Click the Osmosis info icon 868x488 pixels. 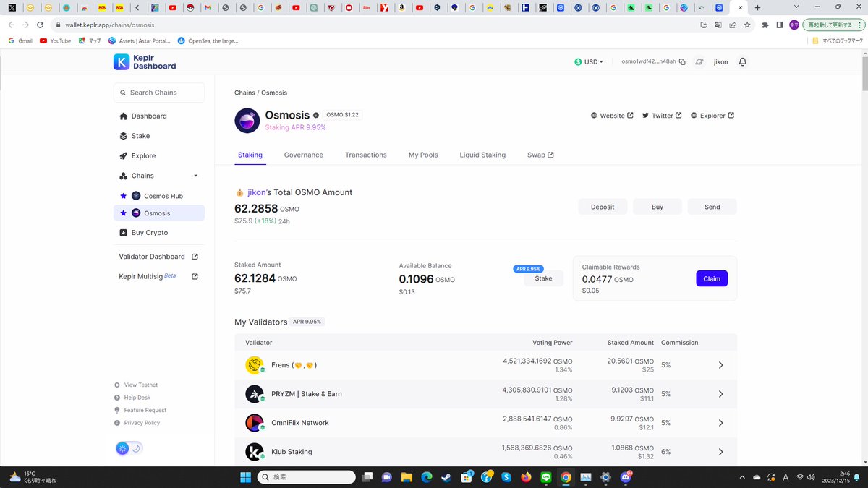click(x=316, y=115)
